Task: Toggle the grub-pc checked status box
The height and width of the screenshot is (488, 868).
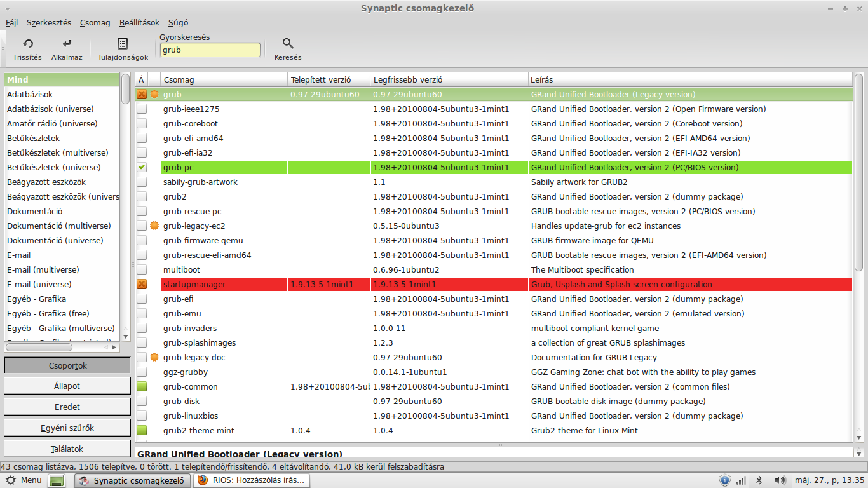Action: coord(142,167)
